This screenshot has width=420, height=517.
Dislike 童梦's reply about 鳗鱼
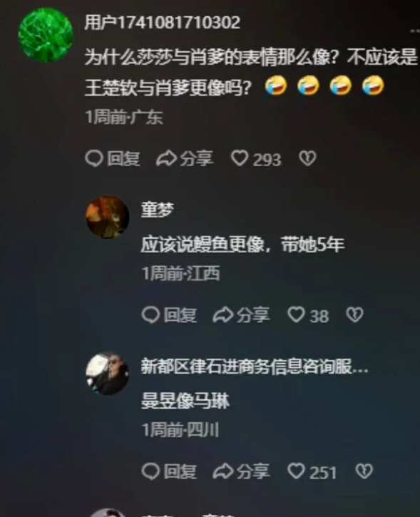[x=354, y=315]
